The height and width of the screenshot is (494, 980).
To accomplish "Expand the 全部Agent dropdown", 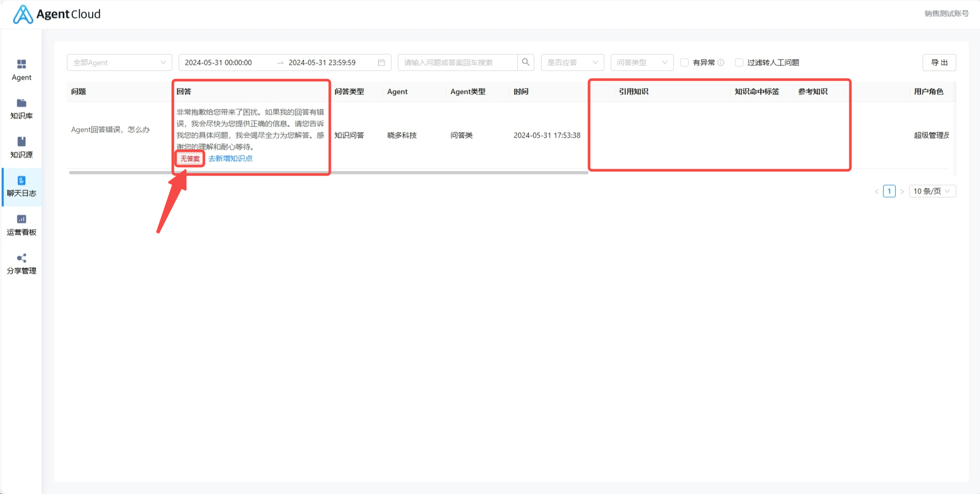I will (120, 62).
